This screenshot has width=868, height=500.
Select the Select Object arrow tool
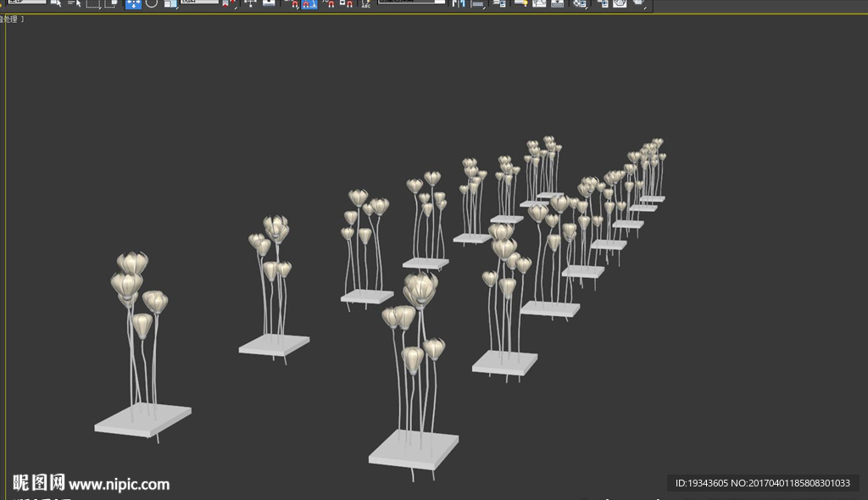point(56,3)
